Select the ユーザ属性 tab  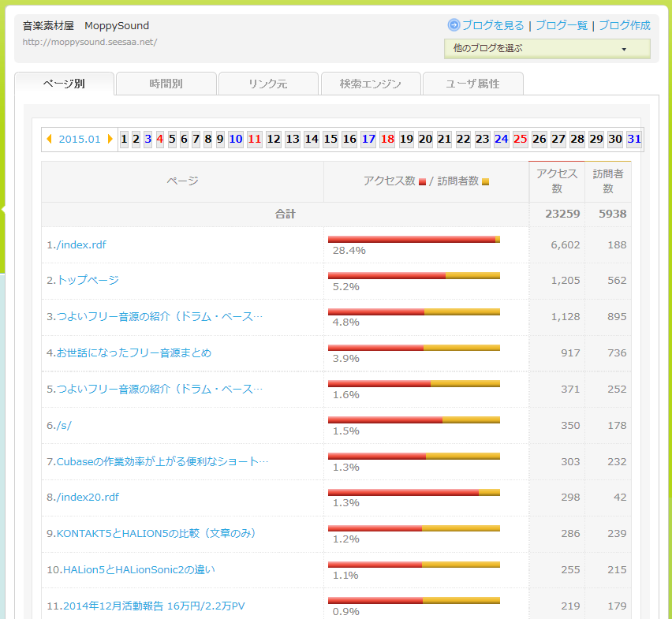coord(472,84)
